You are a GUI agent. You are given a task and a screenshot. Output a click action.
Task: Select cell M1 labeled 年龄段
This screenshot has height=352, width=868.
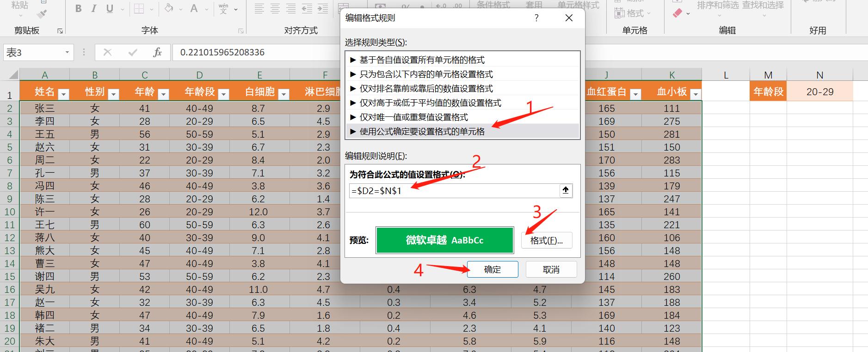click(x=768, y=91)
